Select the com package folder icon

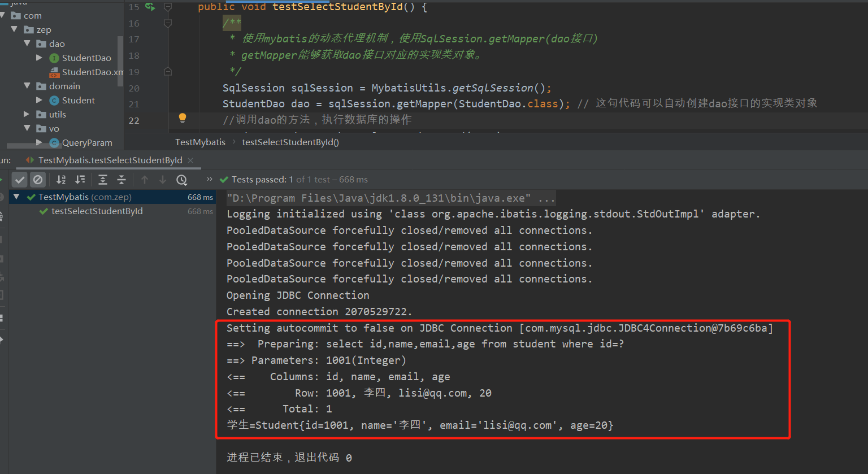coord(16,15)
